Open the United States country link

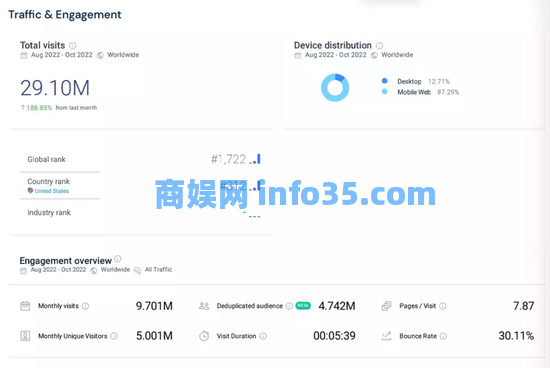click(52, 191)
